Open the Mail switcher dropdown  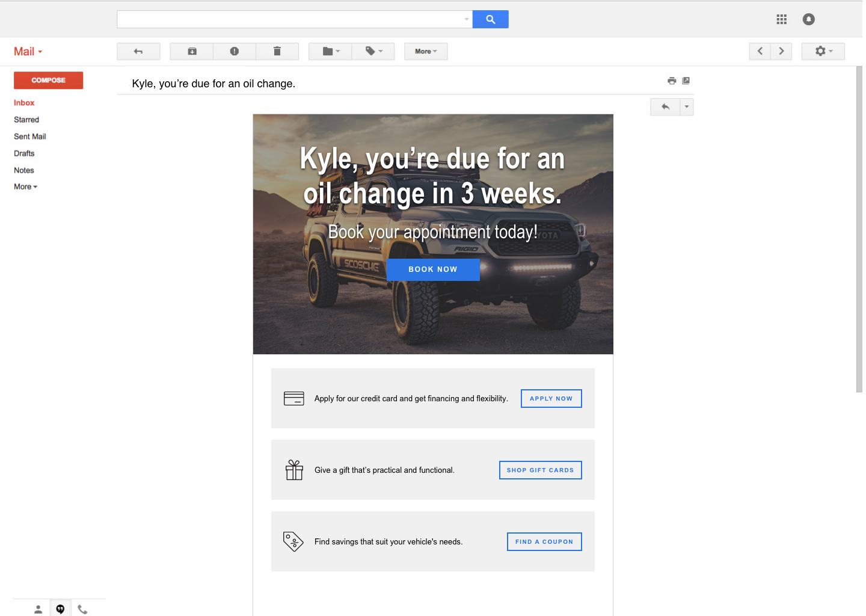28,52
